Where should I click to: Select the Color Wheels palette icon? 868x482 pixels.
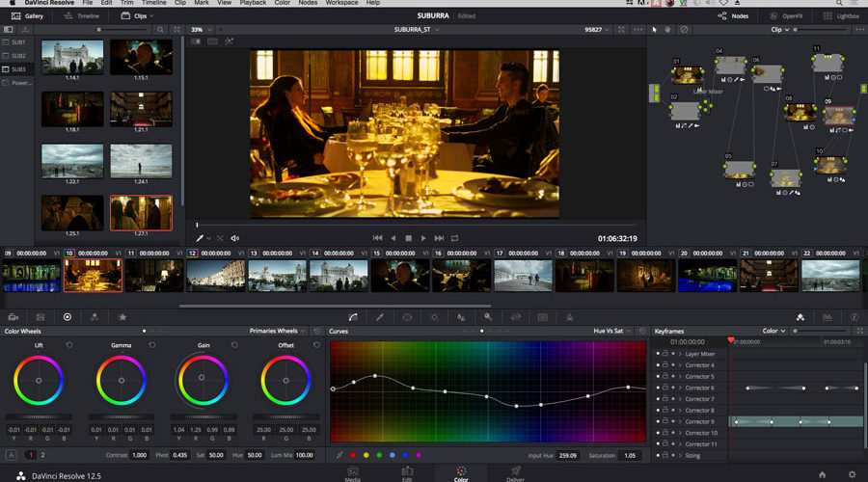pyautogui.click(x=67, y=317)
